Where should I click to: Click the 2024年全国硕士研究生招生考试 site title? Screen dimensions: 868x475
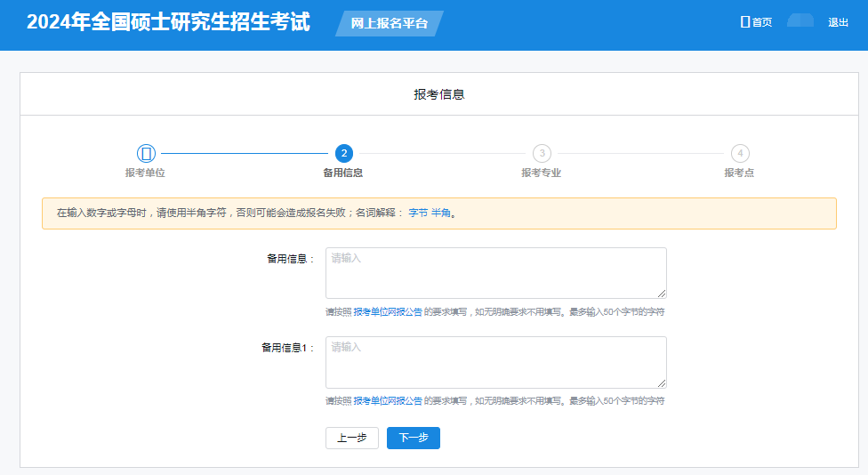168,21
